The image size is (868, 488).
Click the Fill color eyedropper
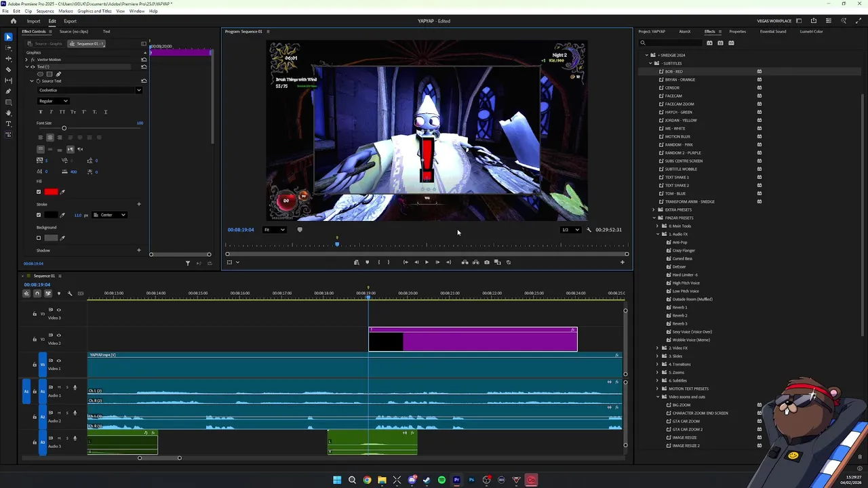[62, 192]
